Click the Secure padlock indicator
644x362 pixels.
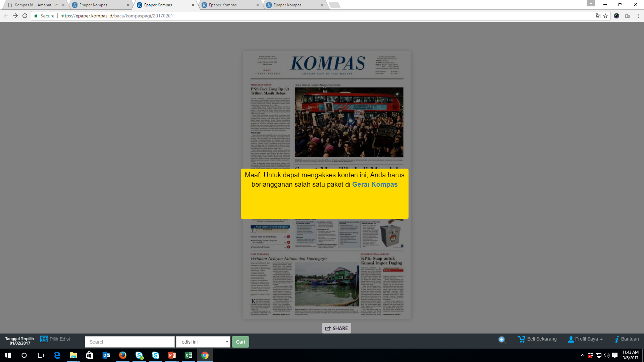tap(44, 16)
